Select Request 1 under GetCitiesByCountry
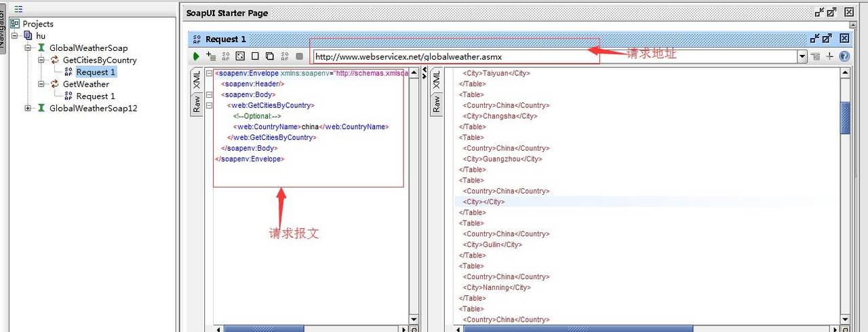 pos(96,72)
